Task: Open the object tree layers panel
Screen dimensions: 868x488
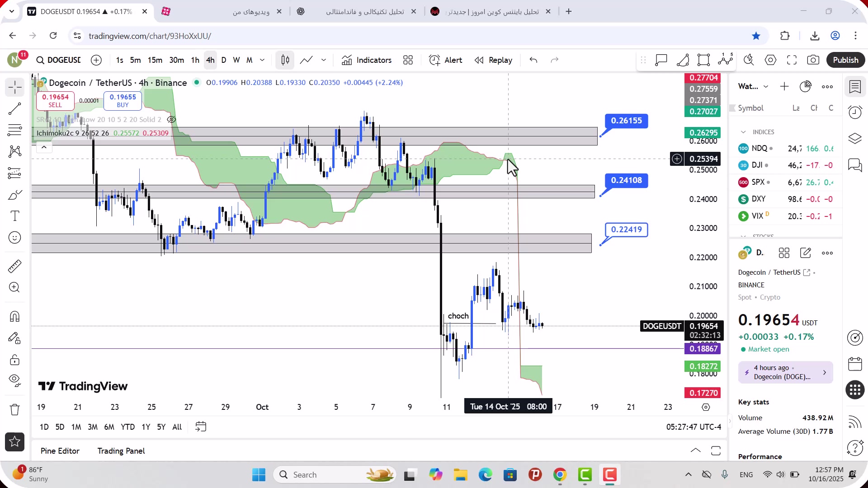Action: pyautogui.click(x=855, y=138)
